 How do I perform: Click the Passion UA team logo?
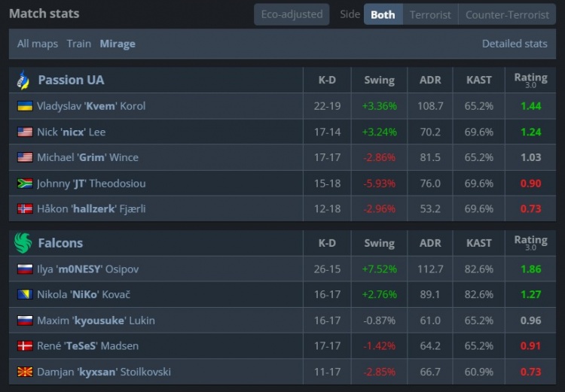coord(23,80)
